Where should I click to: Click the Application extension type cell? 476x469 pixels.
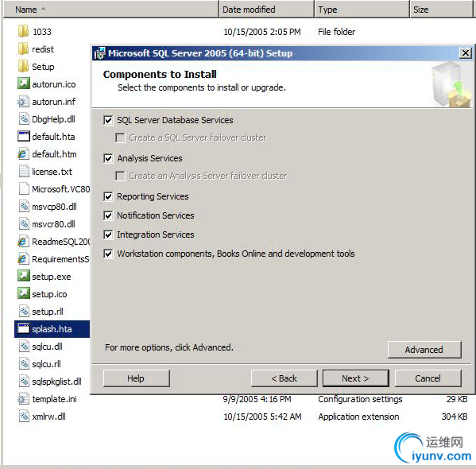pyautogui.click(x=358, y=417)
